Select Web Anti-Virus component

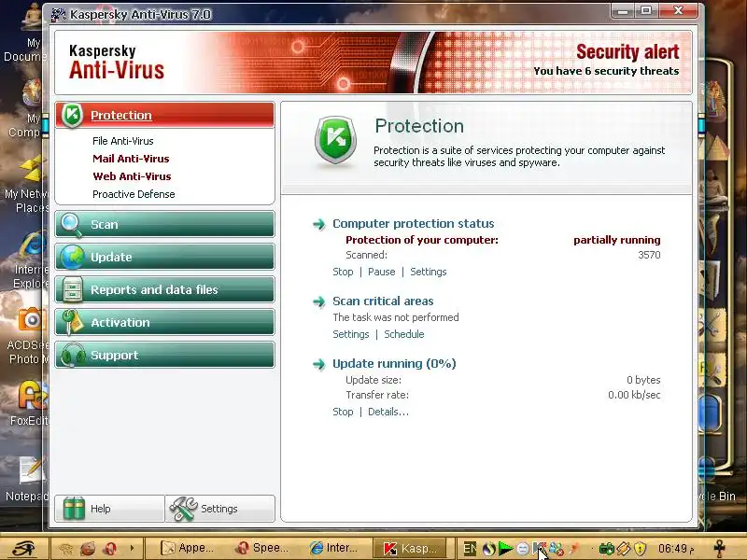(x=132, y=176)
